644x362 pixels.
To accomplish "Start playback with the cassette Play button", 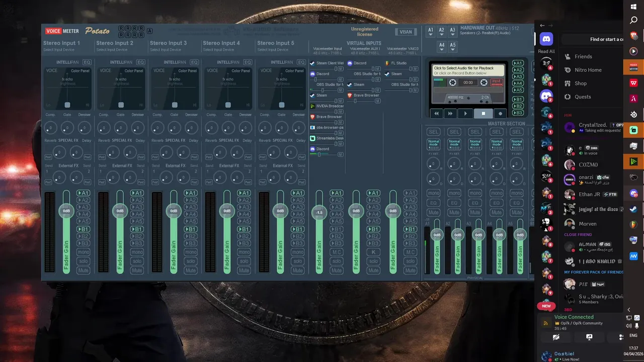I will (x=465, y=114).
